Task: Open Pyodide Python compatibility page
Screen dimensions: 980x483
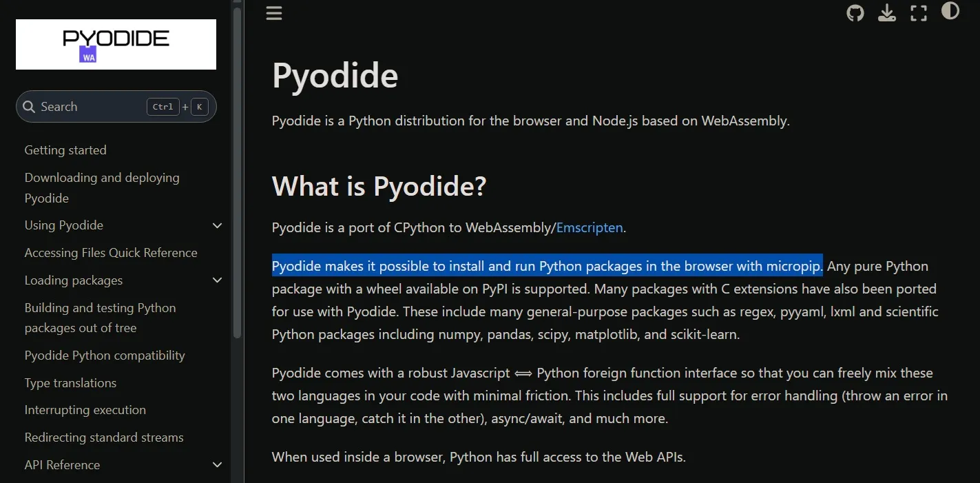Action: pos(105,356)
